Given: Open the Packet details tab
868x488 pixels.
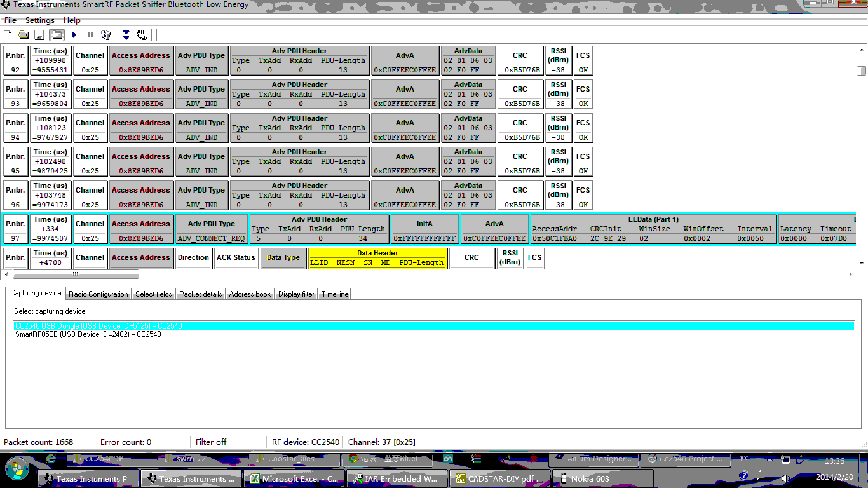Looking at the screenshot, I should click(201, 294).
